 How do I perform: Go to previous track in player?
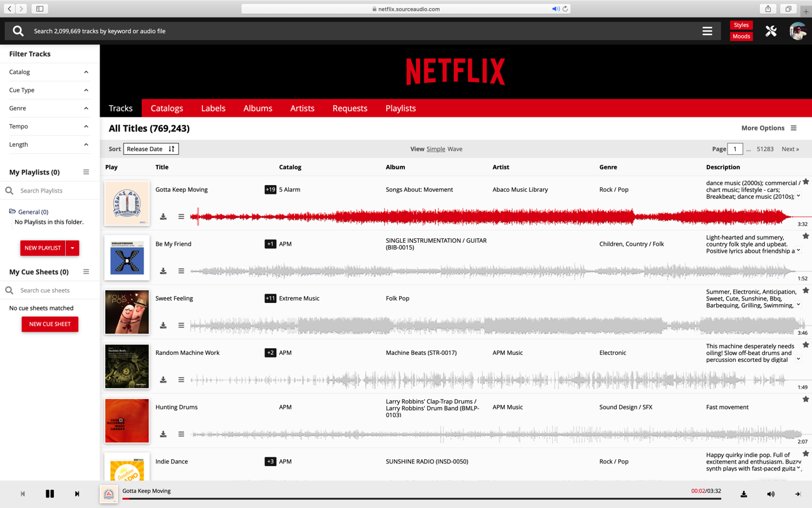coord(23,494)
